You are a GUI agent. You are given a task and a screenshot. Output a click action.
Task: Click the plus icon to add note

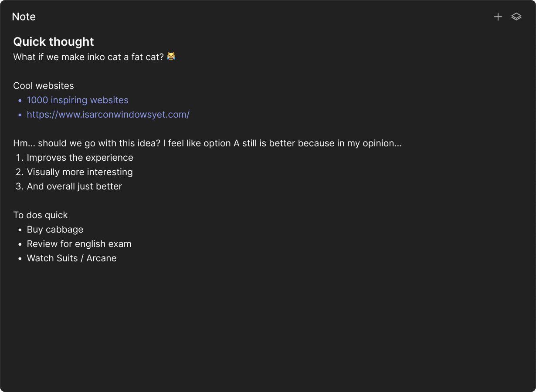[498, 17]
